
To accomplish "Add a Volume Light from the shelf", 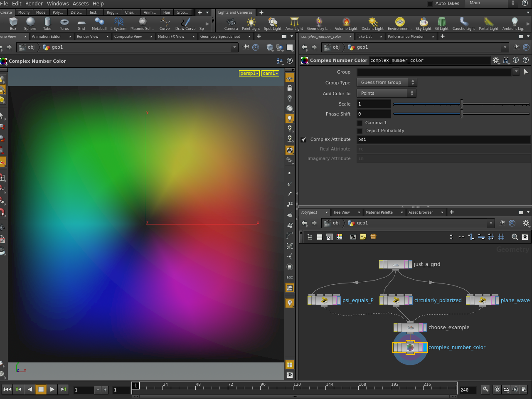I will pos(346,24).
